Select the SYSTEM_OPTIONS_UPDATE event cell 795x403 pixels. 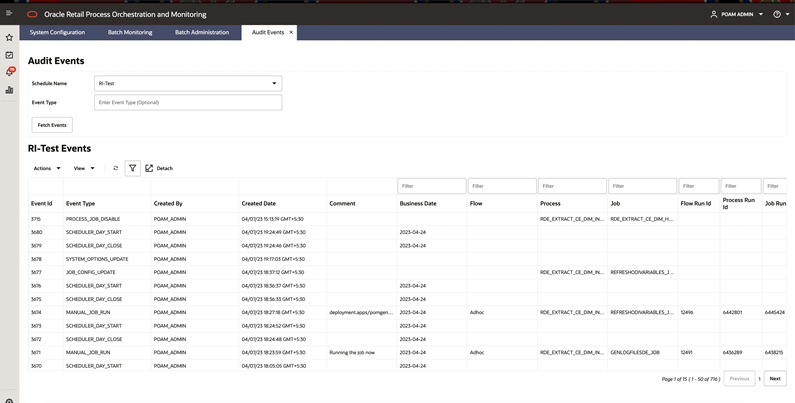pos(97,259)
